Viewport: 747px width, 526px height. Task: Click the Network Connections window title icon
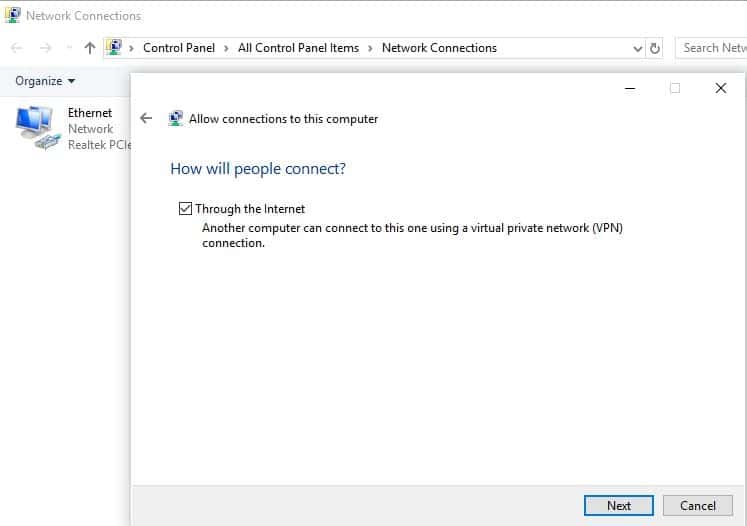click(12, 15)
